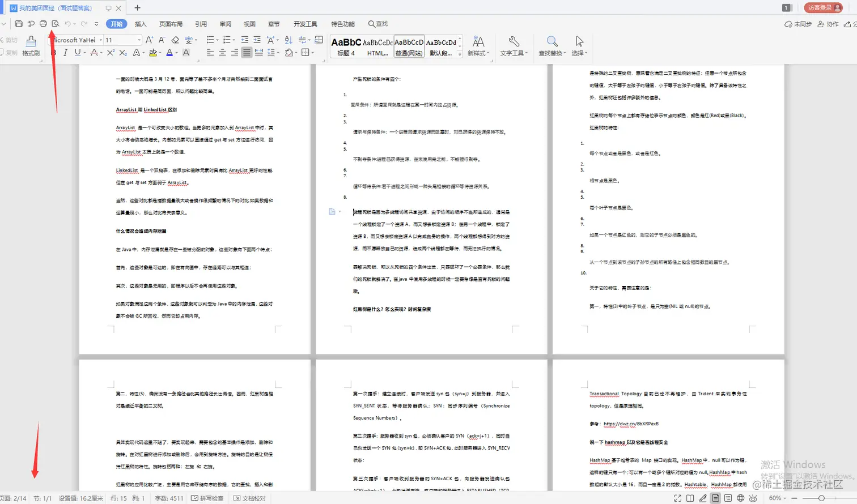Open the font size 11 dropdown
Viewport: 857px width, 504px height.
coord(139,40)
